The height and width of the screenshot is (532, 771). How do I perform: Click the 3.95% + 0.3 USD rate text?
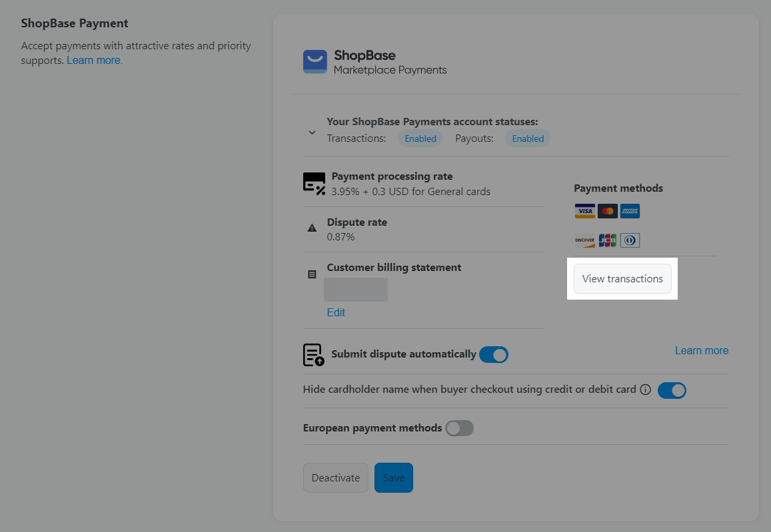pos(411,192)
